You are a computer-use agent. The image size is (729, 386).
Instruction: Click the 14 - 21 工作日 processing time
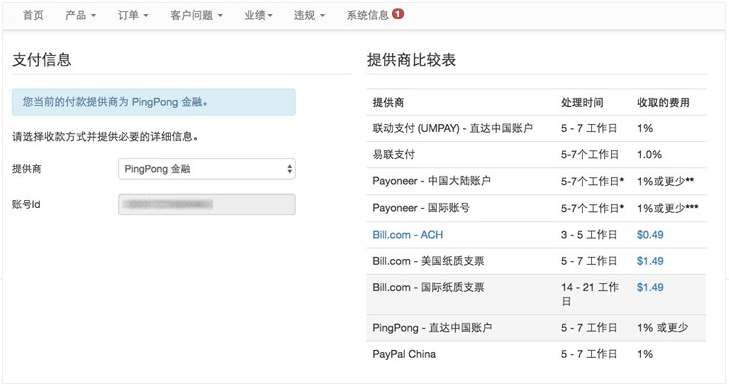click(590, 294)
